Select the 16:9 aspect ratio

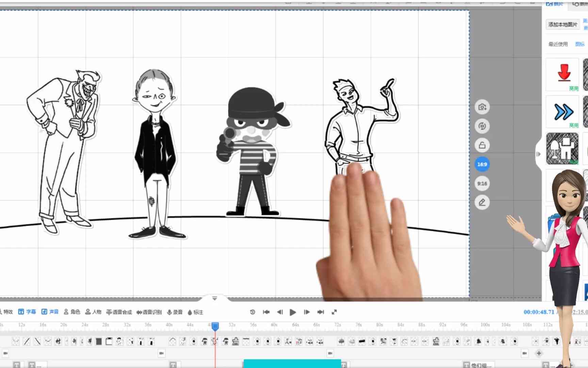tap(482, 164)
